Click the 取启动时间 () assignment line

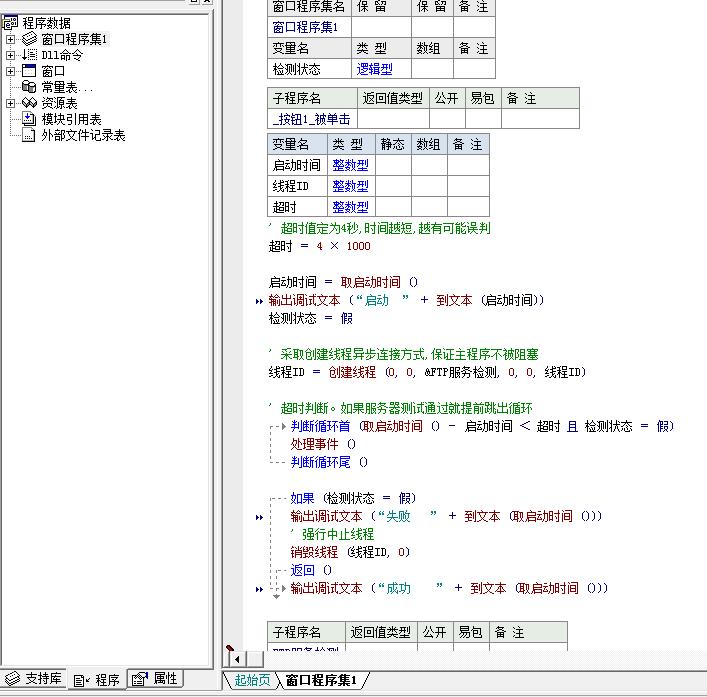pos(343,282)
